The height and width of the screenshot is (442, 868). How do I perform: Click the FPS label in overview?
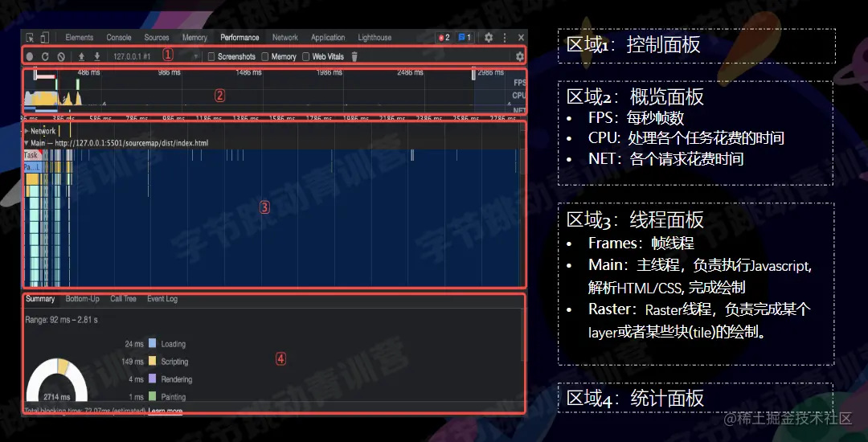pyautogui.click(x=519, y=83)
